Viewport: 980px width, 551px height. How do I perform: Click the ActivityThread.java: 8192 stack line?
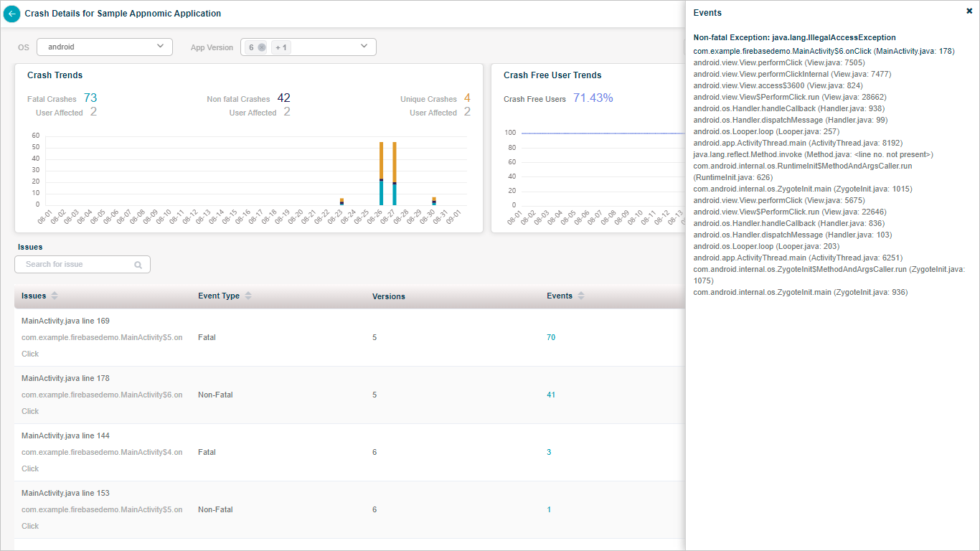(798, 143)
